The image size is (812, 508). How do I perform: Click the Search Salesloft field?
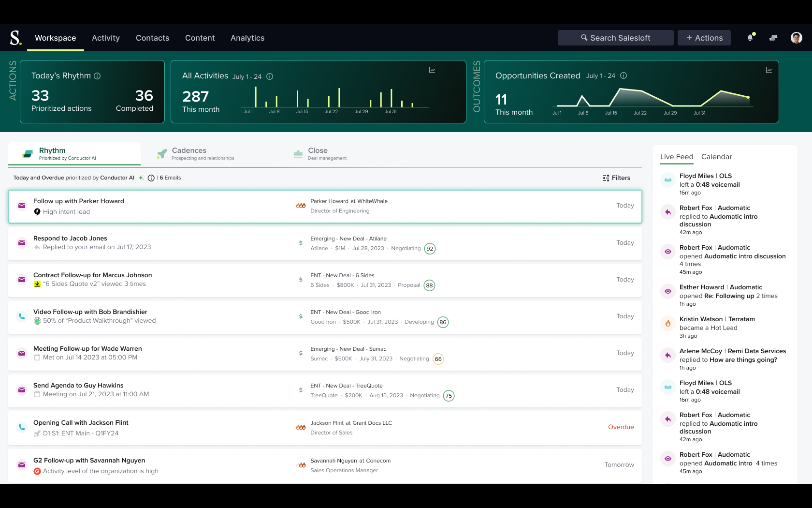tap(615, 38)
